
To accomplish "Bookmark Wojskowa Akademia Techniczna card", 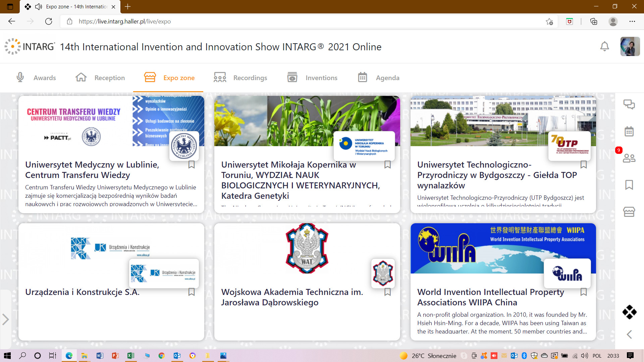I will tap(387, 292).
